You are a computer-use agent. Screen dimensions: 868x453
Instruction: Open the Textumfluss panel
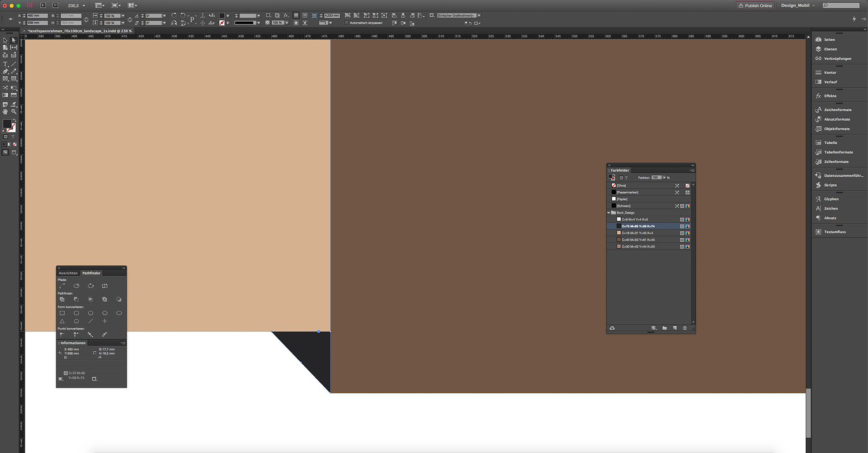pyautogui.click(x=835, y=231)
